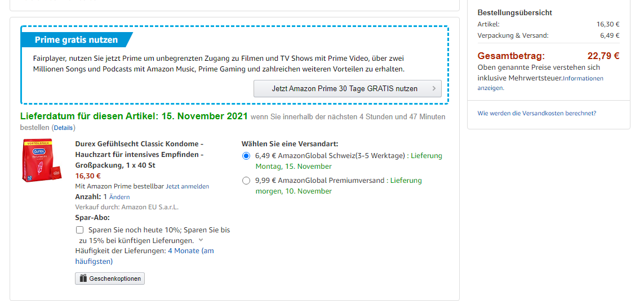Open the delivery date Details link

point(63,128)
